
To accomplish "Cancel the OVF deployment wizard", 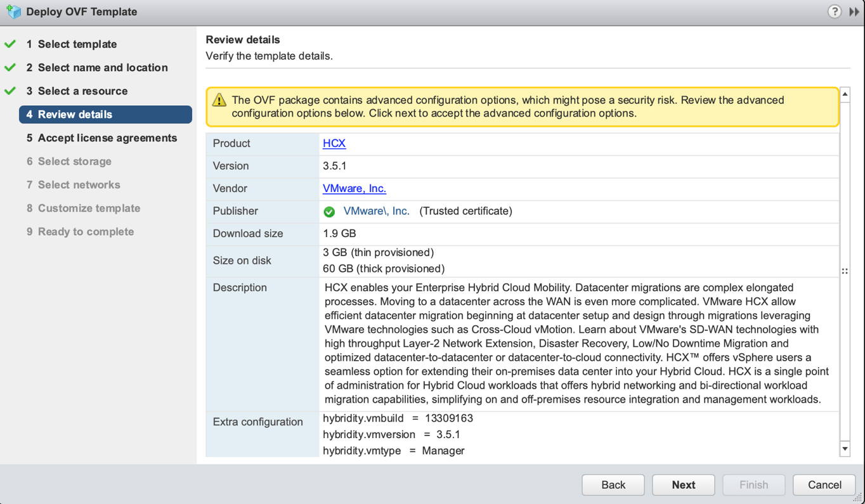I will tap(824, 485).
